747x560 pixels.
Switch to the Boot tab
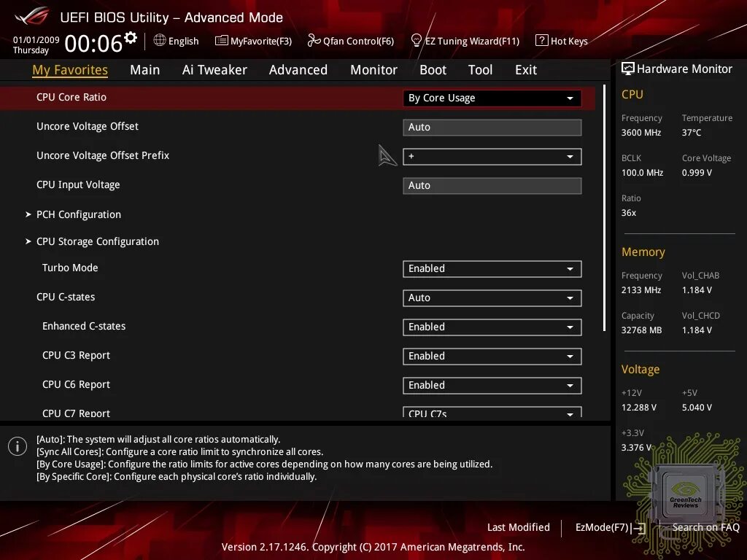tap(433, 70)
